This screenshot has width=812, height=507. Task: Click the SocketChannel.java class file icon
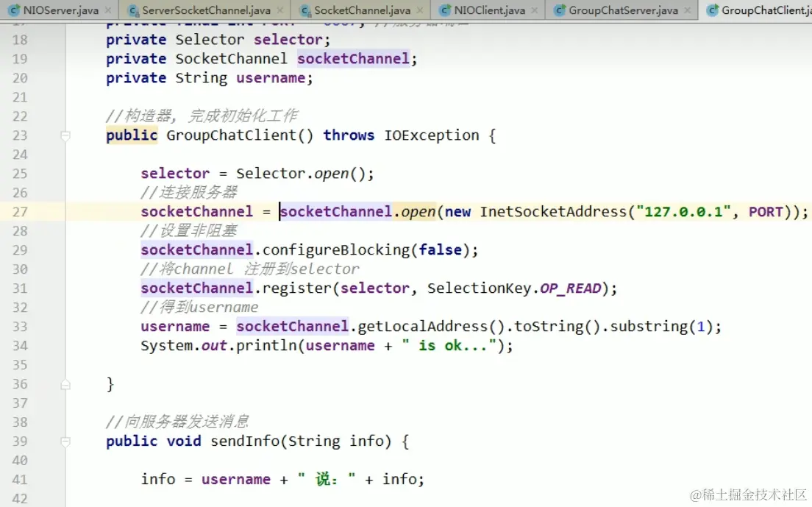[x=305, y=10]
